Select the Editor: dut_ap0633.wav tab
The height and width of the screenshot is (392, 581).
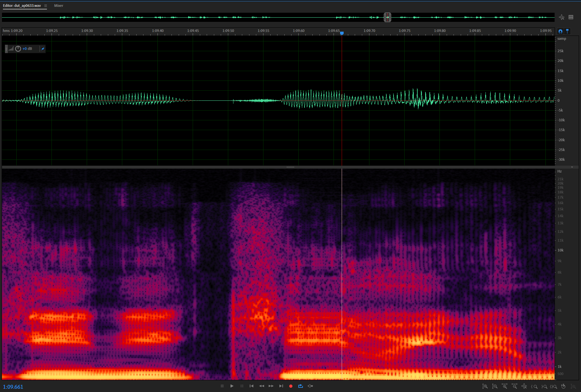[22, 6]
